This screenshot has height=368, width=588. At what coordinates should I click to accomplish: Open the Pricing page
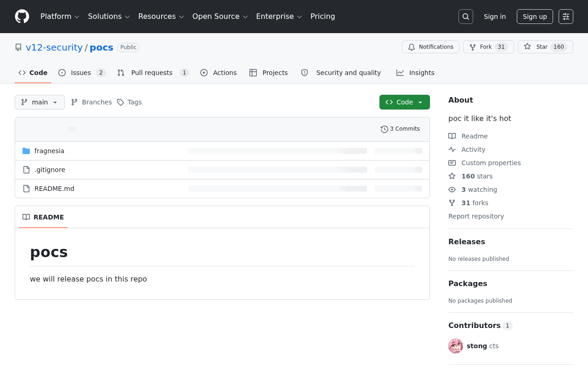coord(323,17)
